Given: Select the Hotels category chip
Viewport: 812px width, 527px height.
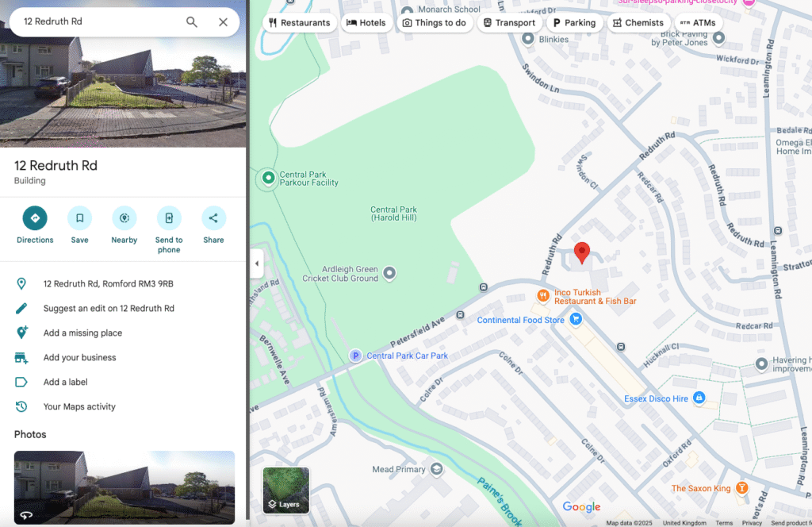Looking at the screenshot, I should (366, 23).
